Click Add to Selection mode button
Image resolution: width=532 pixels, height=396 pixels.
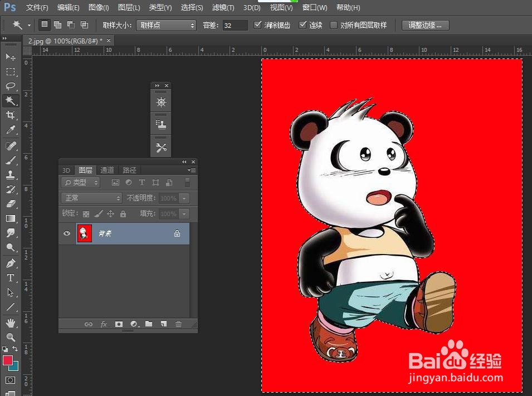tap(58, 25)
